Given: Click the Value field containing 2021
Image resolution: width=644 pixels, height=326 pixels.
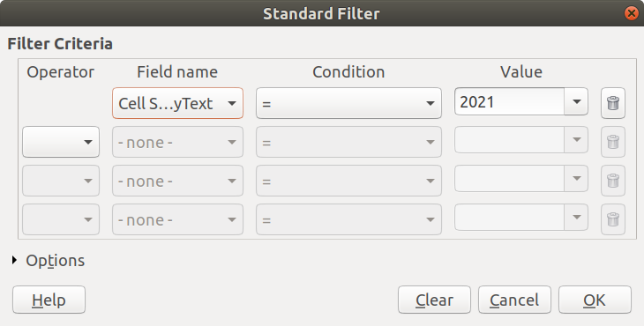Looking at the screenshot, I should [x=509, y=101].
